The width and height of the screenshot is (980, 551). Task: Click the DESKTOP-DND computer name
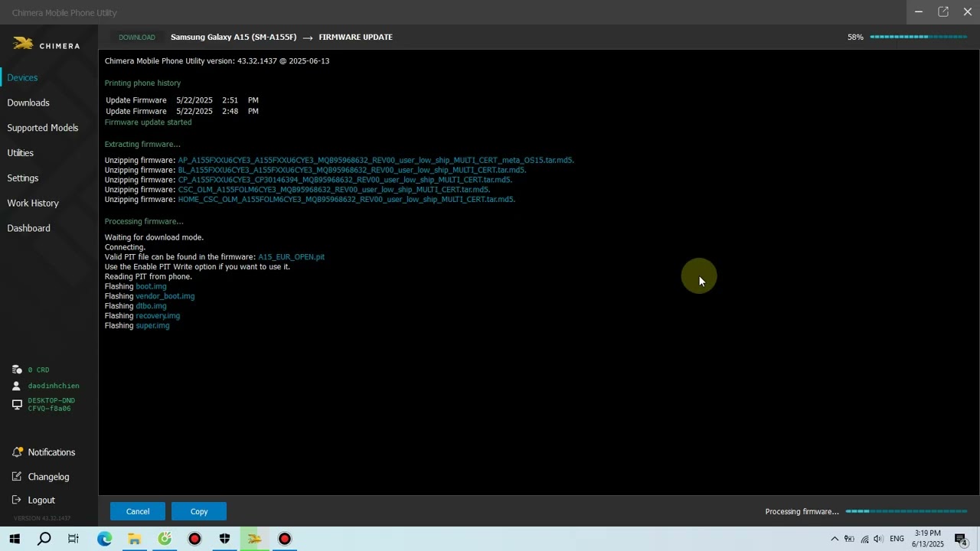tap(51, 404)
